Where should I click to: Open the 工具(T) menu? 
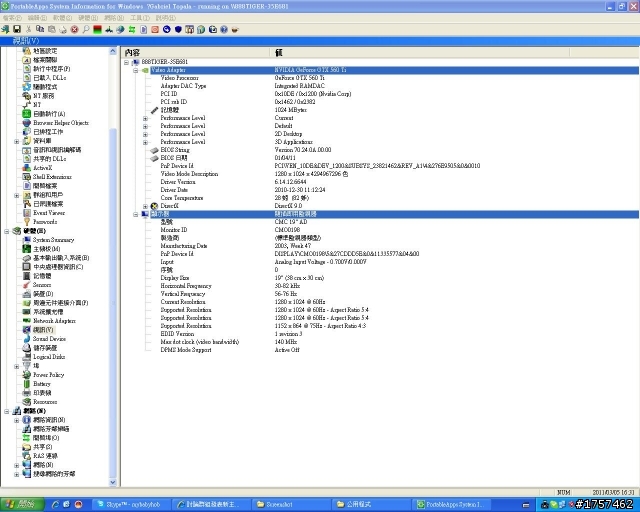[140, 18]
